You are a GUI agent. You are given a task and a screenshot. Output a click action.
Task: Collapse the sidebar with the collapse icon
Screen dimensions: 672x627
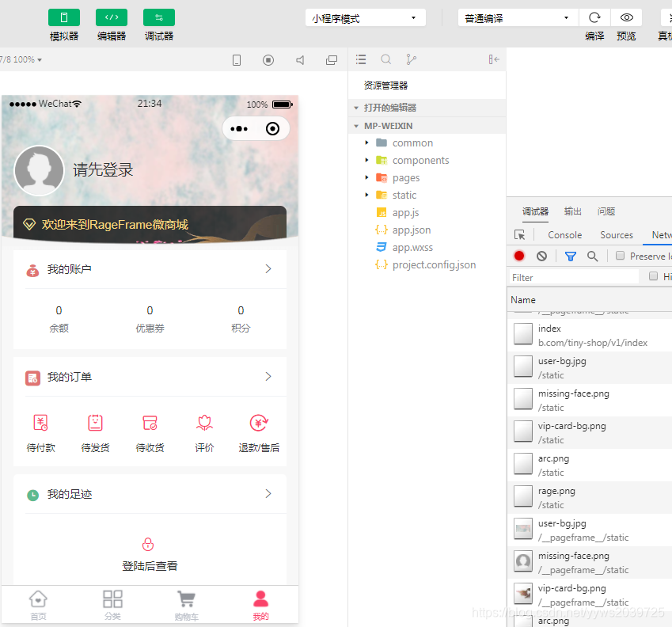tap(494, 59)
